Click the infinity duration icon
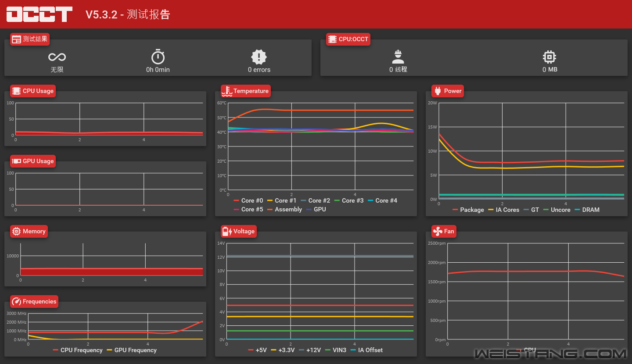This screenshot has width=632, height=364. (x=57, y=57)
